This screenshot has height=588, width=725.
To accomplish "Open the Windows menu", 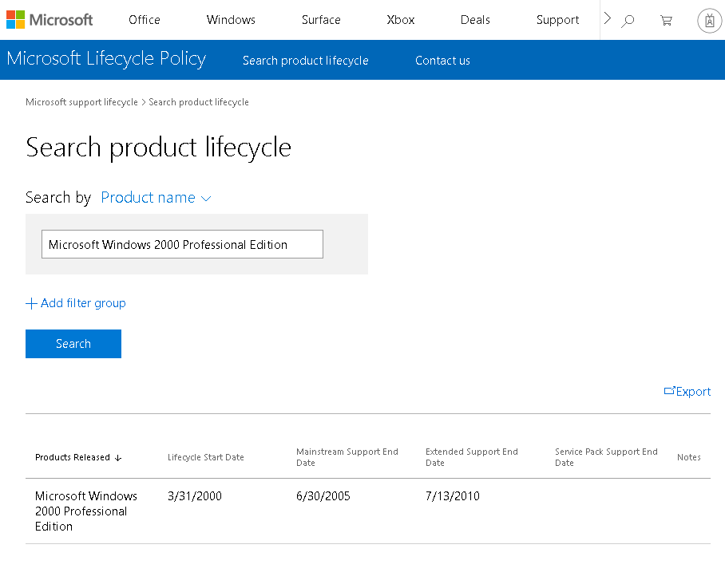I will click(x=231, y=20).
